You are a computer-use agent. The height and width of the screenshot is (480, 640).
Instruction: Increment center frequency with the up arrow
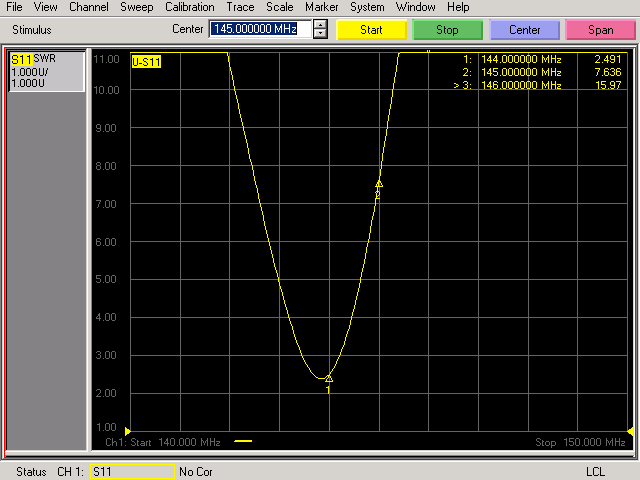320,24
